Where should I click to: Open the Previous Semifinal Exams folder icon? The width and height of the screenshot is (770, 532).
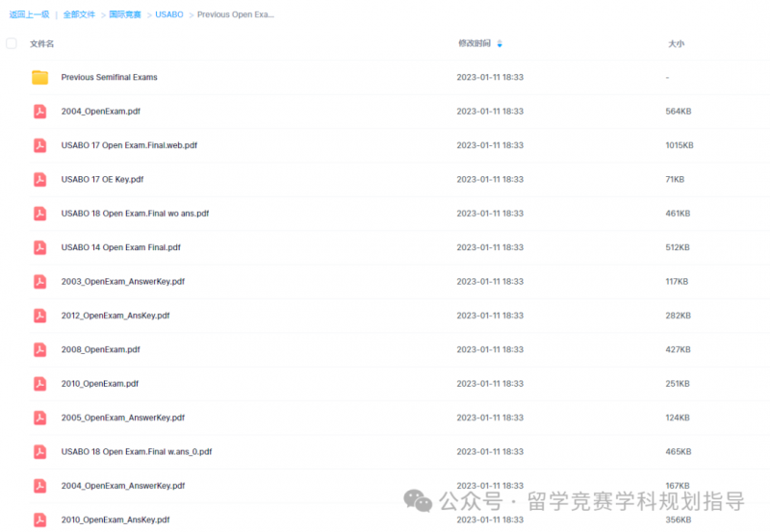39,77
